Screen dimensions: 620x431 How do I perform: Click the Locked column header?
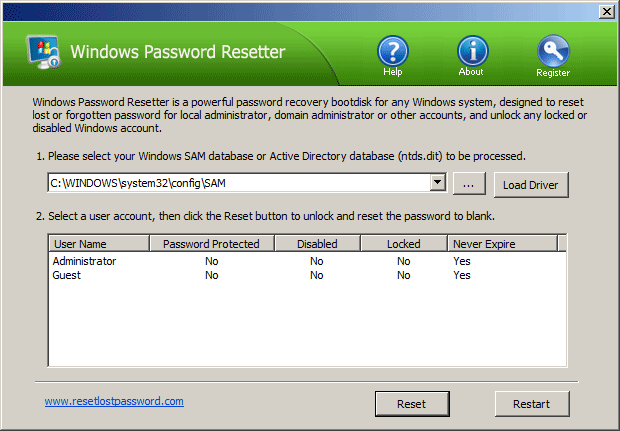coord(404,244)
